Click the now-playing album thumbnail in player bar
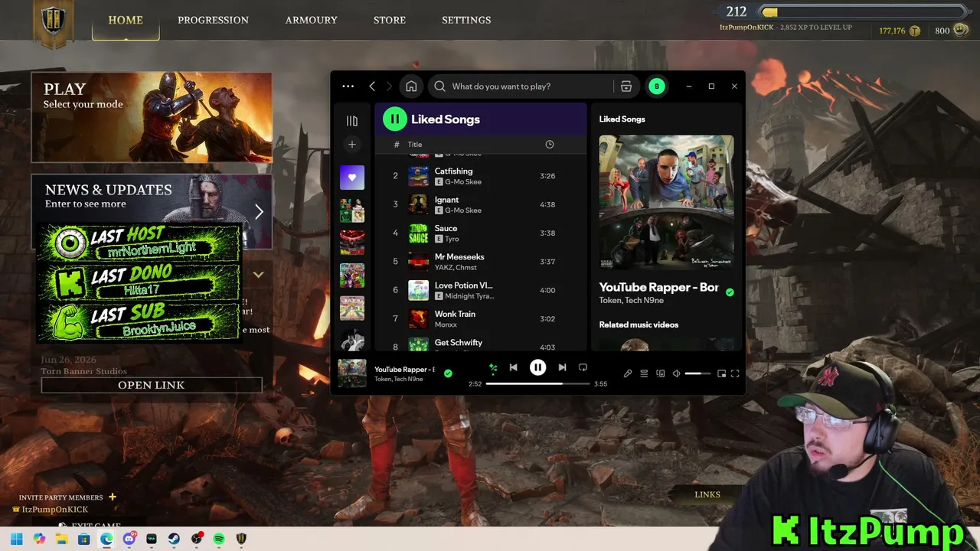The height and width of the screenshot is (551, 980). coord(352,373)
